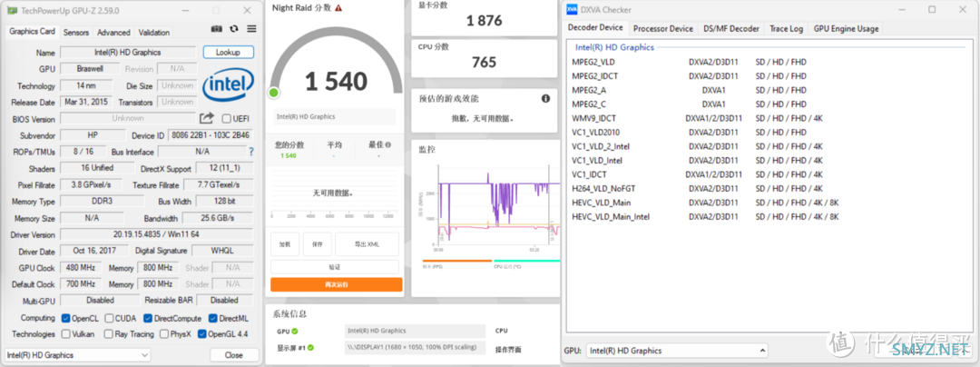The image size is (980, 367).
Task: Click the Night Raid red warning icon
Action: tap(338, 8)
